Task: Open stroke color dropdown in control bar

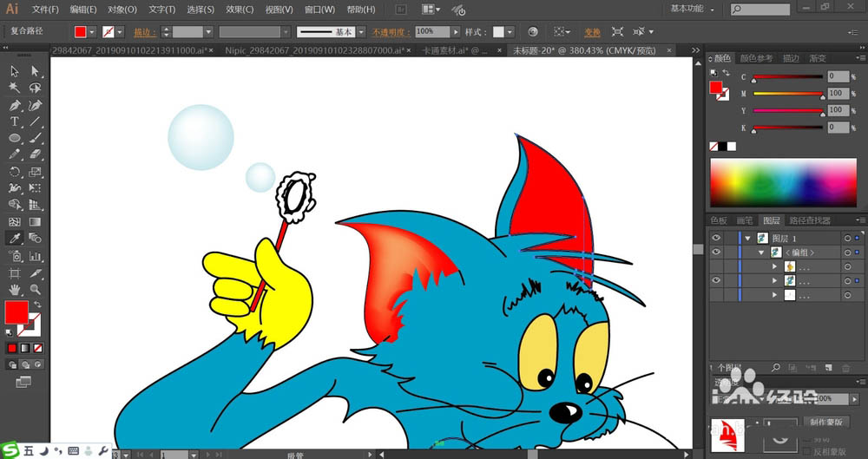Action: point(120,32)
